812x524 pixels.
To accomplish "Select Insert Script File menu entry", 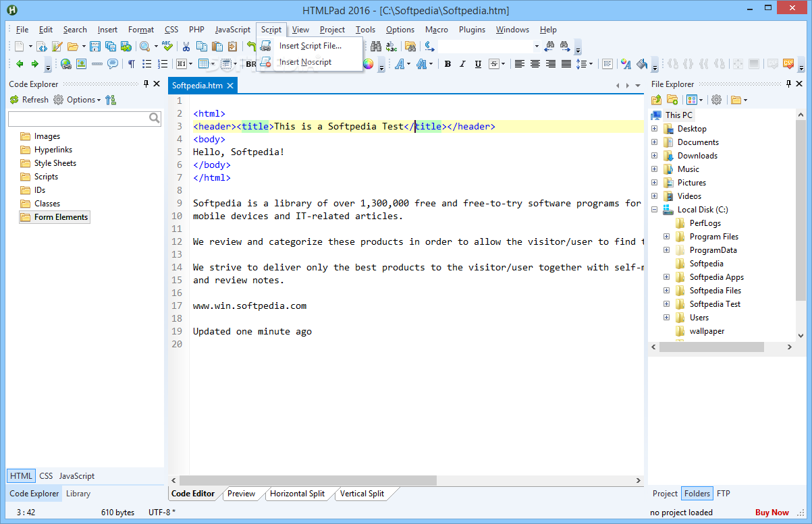I will coord(310,46).
